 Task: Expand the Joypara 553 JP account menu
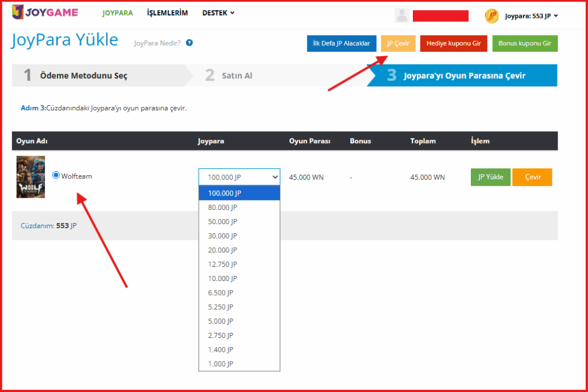(531, 16)
